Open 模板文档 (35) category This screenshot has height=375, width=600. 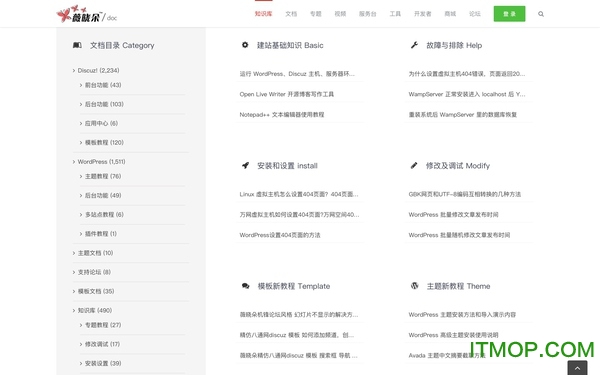pyautogui.click(x=96, y=291)
